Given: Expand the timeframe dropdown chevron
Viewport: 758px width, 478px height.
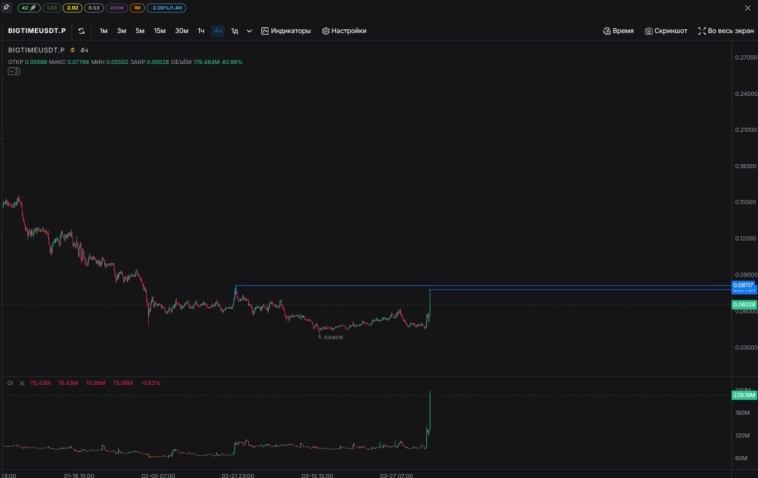Looking at the screenshot, I should click(x=249, y=31).
